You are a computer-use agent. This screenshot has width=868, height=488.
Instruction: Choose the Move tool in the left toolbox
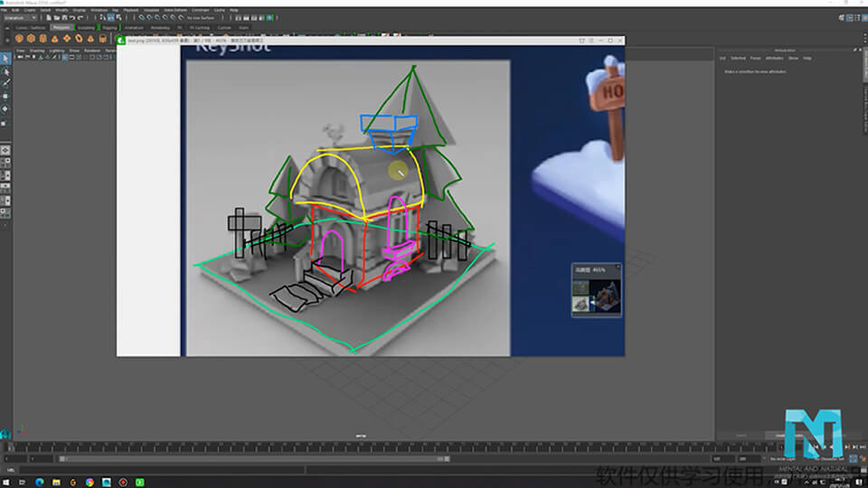pyautogui.click(x=5, y=95)
